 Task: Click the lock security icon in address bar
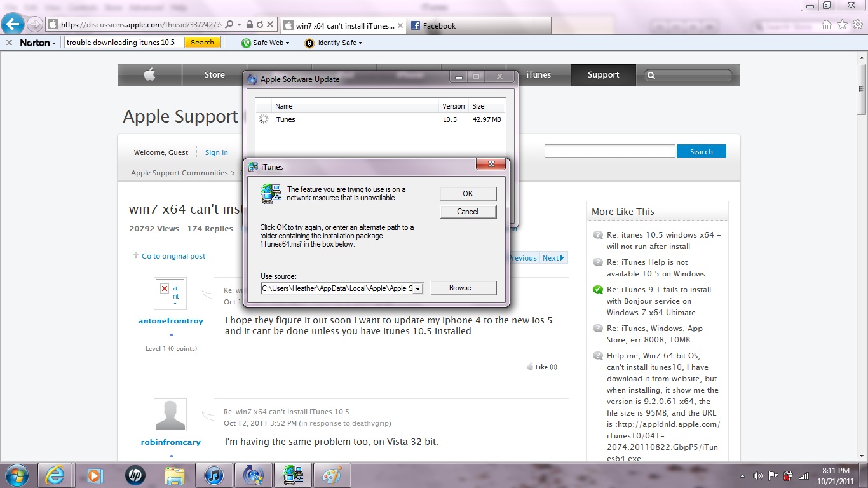tap(250, 25)
